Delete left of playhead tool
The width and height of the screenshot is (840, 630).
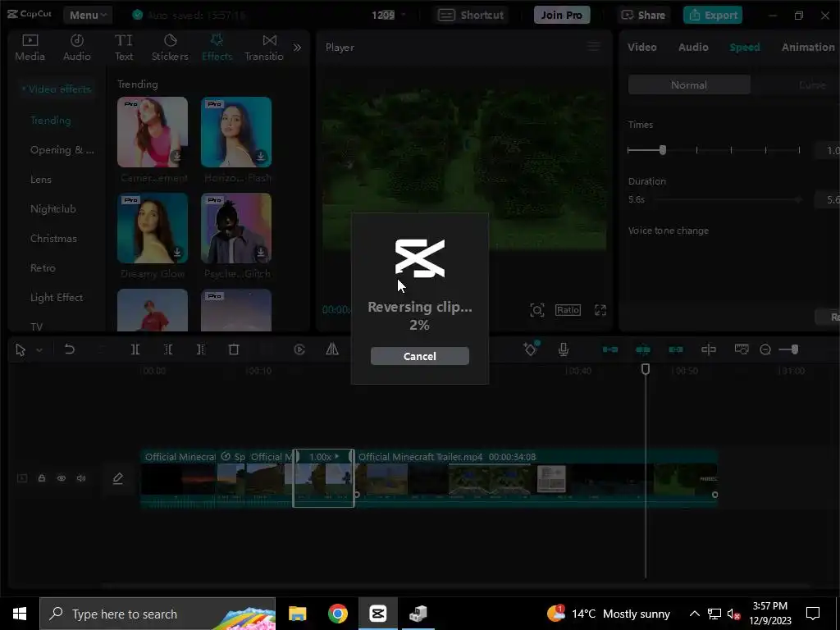click(167, 349)
